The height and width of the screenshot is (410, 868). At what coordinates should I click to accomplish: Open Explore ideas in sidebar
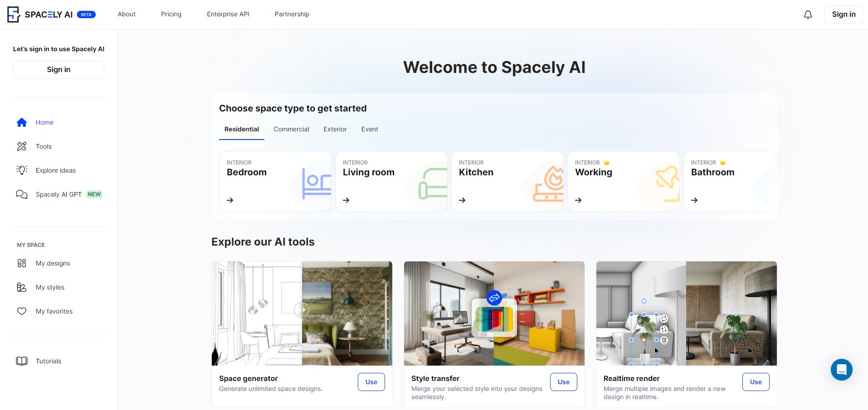click(56, 170)
